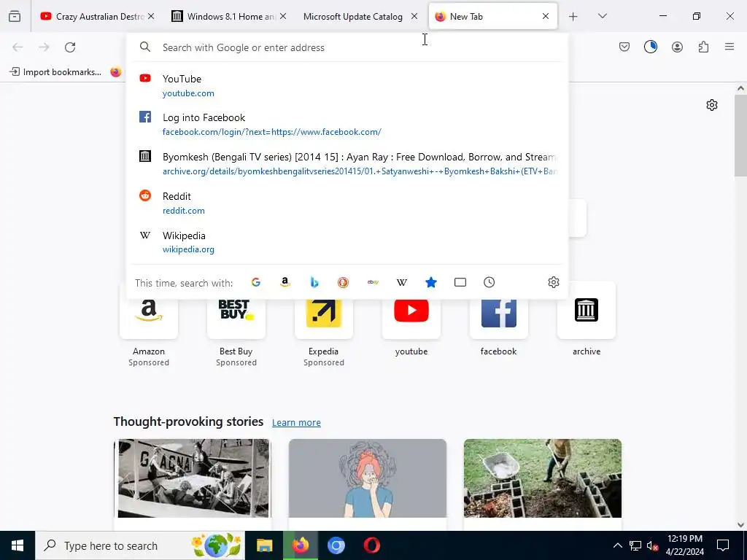The image size is (747, 560).
Task: Choose the Log into Facebook suggestion
Action: coord(347,124)
